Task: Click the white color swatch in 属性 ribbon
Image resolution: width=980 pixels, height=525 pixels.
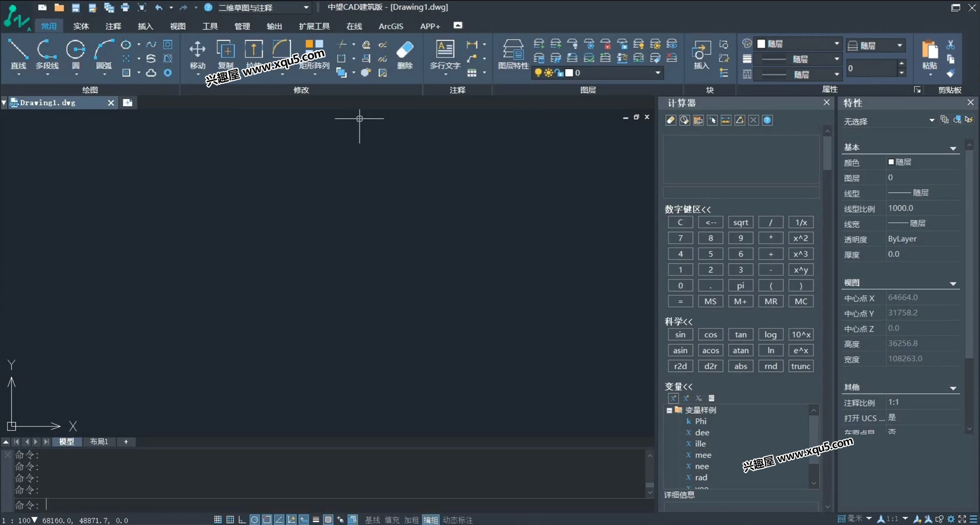Action: pos(761,44)
